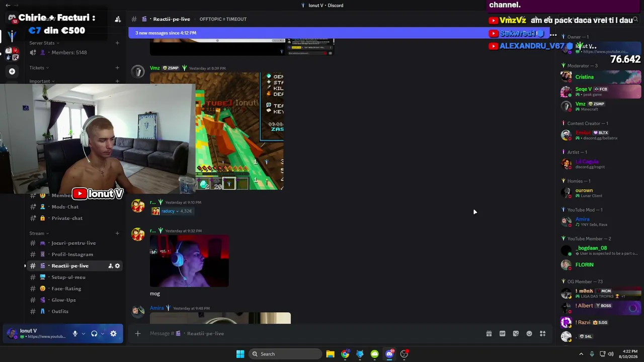The height and width of the screenshot is (362, 644).
Task: Add a server with the plus icon
Action: tap(12, 71)
